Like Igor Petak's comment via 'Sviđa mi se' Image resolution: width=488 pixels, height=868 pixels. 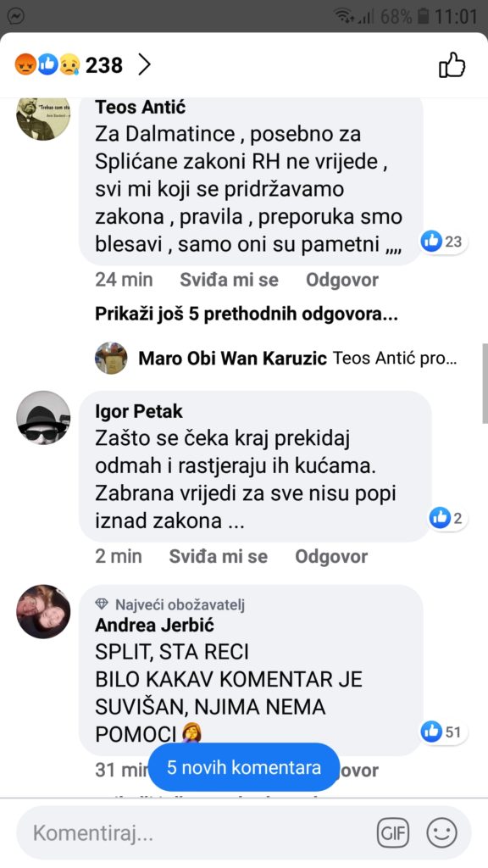(218, 556)
